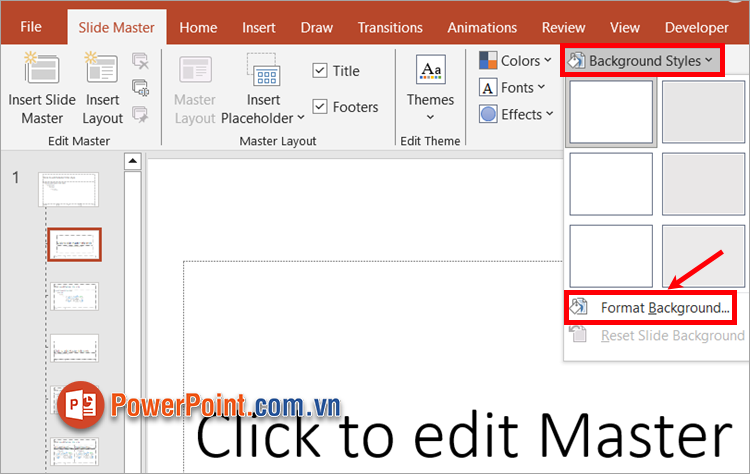750x474 pixels.
Task: Open the File tab
Action: click(x=31, y=27)
